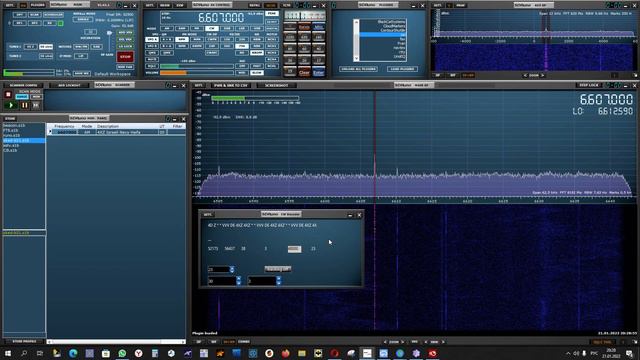Image resolution: width=640 pixels, height=360 pixels.
Task: Click Zoom right arrow in Main SP footer
Action: (403, 342)
